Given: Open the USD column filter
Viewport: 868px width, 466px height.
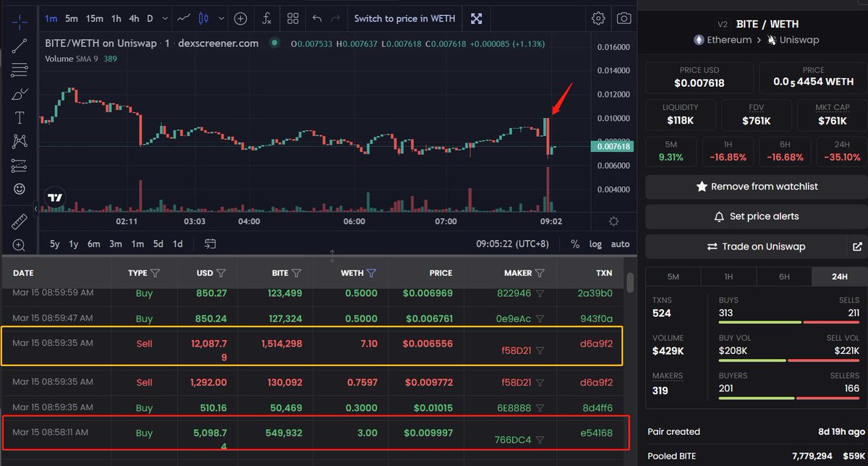Looking at the screenshot, I should coord(221,273).
